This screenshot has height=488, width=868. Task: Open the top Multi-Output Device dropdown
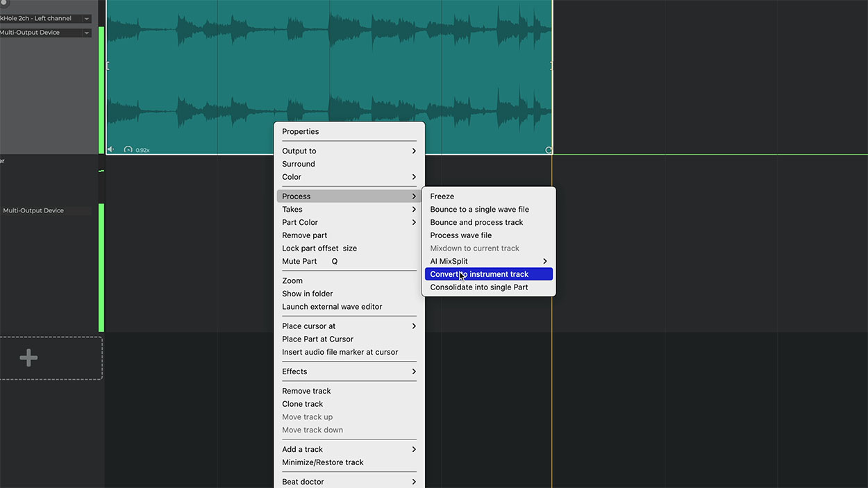click(x=87, y=33)
